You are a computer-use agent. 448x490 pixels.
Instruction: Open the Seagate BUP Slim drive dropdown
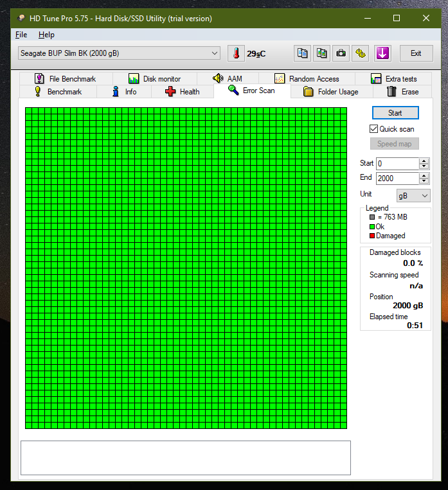point(119,53)
